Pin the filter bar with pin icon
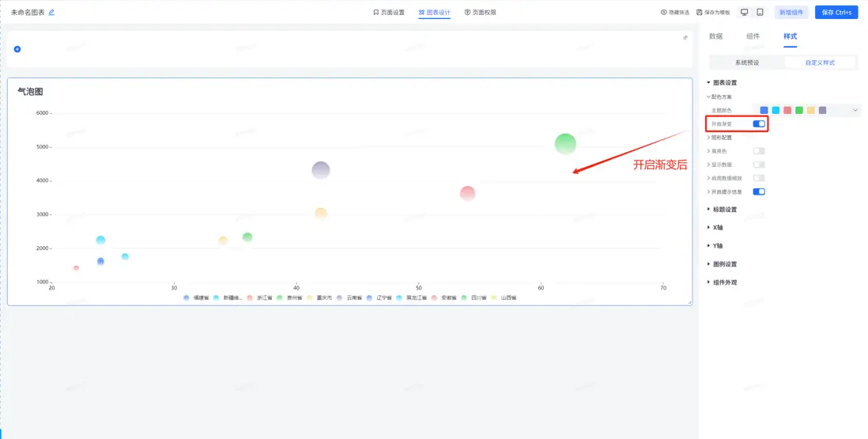This screenshot has height=439, width=868. [x=685, y=38]
